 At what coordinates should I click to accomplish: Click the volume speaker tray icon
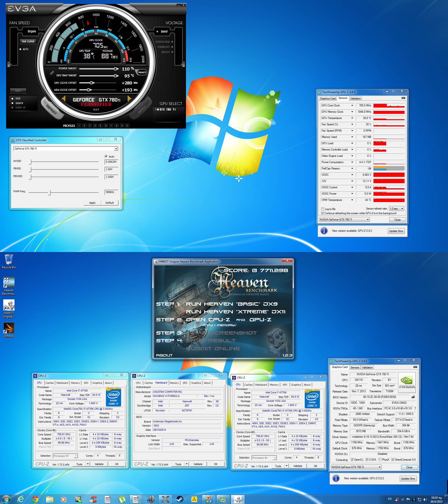[425, 499]
